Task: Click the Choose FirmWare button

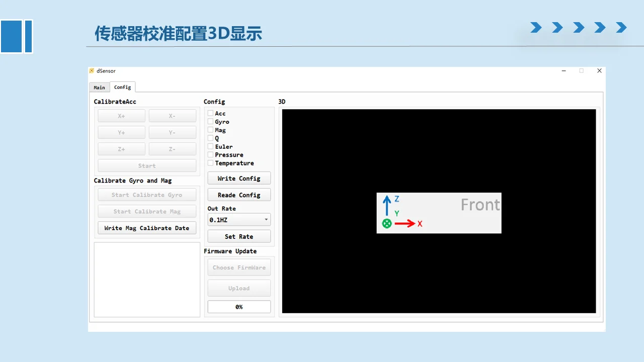Action: pyautogui.click(x=239, y=267)
